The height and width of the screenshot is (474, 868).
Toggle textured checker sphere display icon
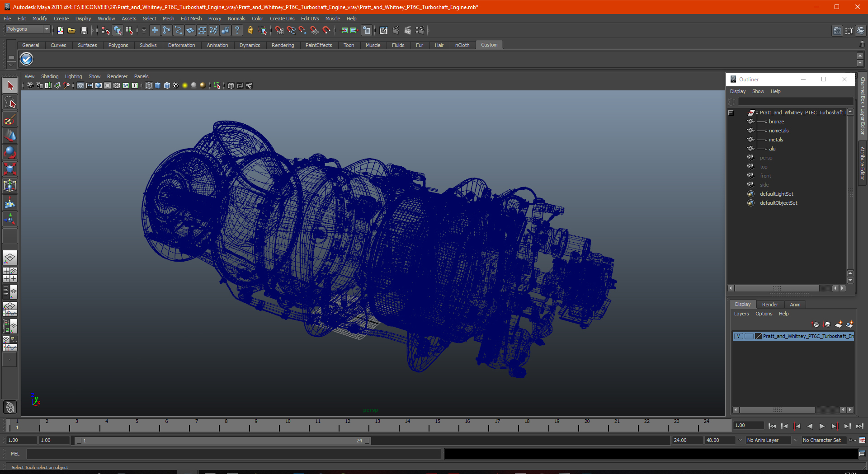[176, 85]
